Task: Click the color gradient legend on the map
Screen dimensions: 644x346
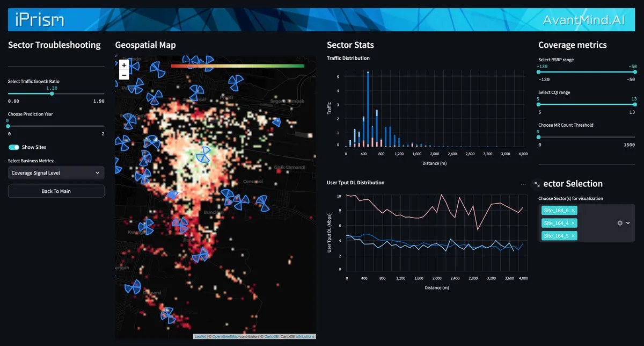Action: coord(238,65)
